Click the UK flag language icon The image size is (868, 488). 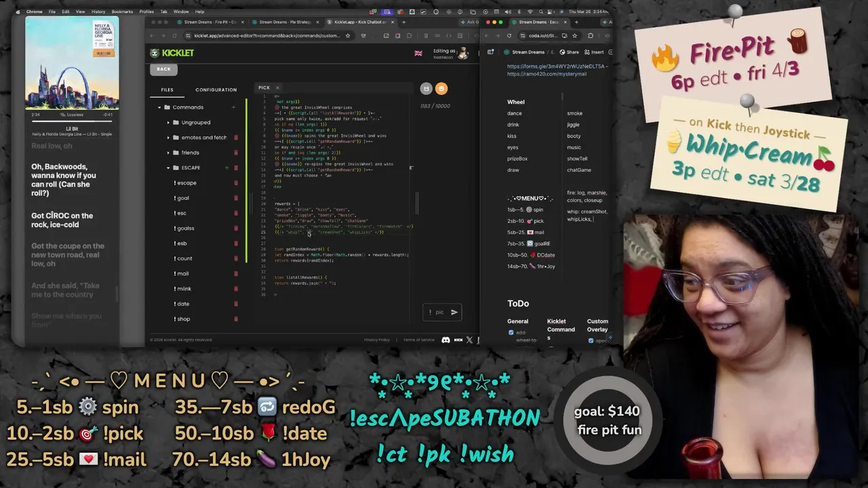pos(418,53)
